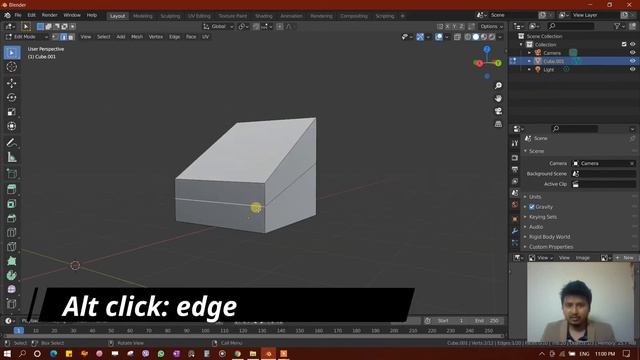Image resolution: width=640 pixels, height=360 pixels.
Task: Toggle the Gravity checkbox
Action: click(532, 207)
